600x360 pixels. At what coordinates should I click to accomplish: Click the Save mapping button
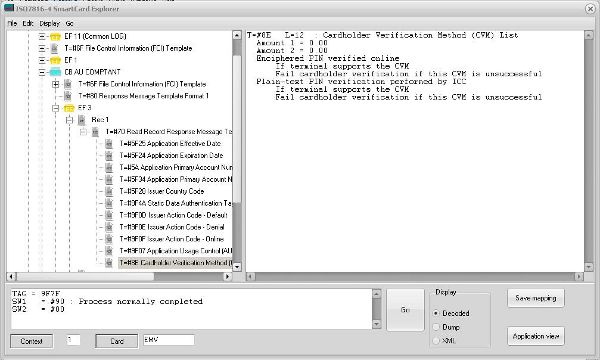click(536, 298)
